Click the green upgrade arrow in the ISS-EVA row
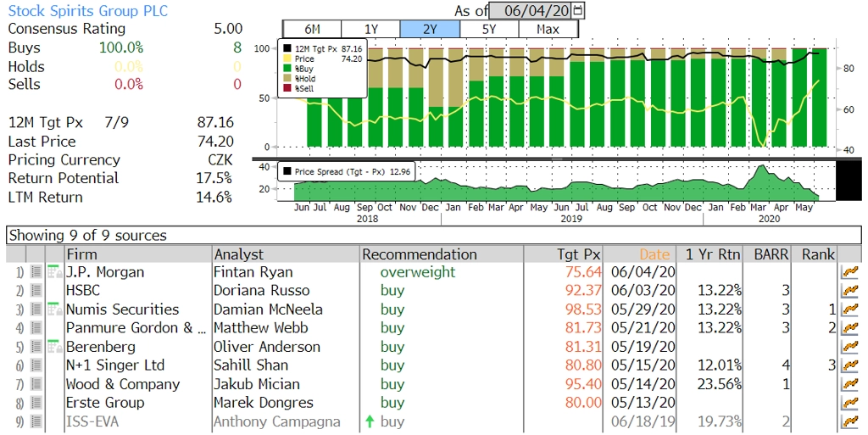Screen dimensions: 868x435 click(370, 421)
